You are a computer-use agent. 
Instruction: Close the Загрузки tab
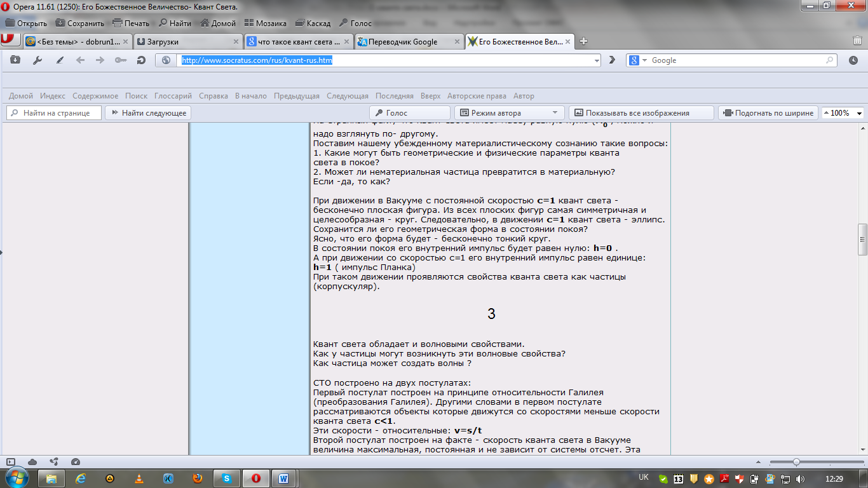[x=236, y=41]
